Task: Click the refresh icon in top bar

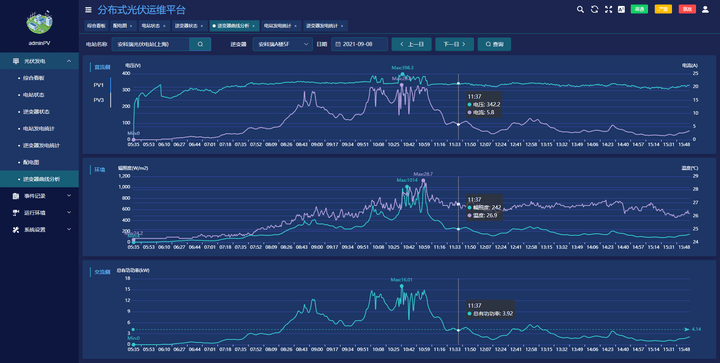Action: [595, 9]
